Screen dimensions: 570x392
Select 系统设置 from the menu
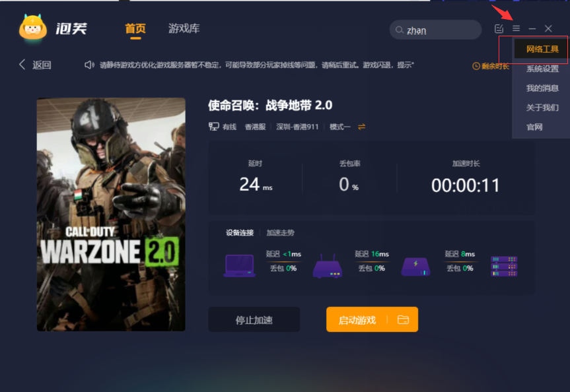[542, 69]
